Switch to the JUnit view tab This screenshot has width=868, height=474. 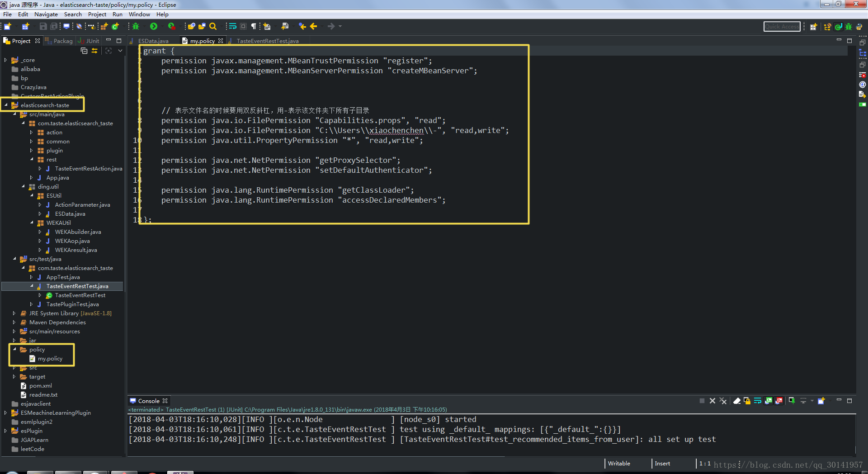[x=89, y=41]
